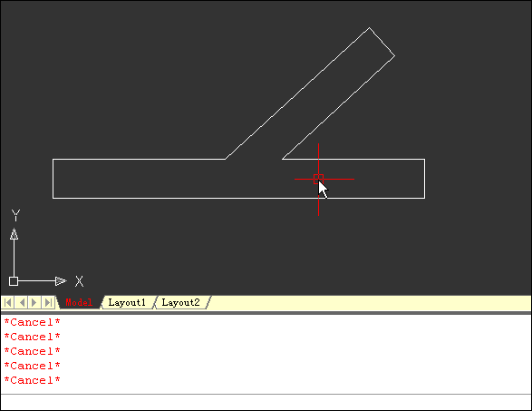The image size is (532, 411).
Task: Click the previous tab arrow button
Action: 22,302
